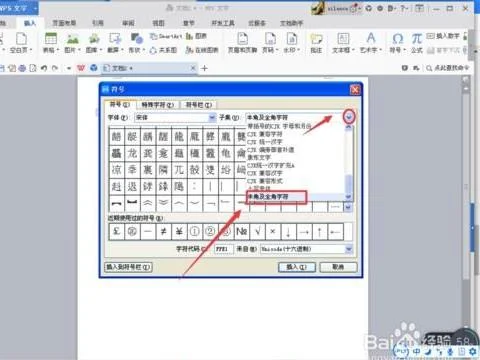480x360 pixels.
Task: Open the 审阅 ribbon tab
Action: click(128, 23)
